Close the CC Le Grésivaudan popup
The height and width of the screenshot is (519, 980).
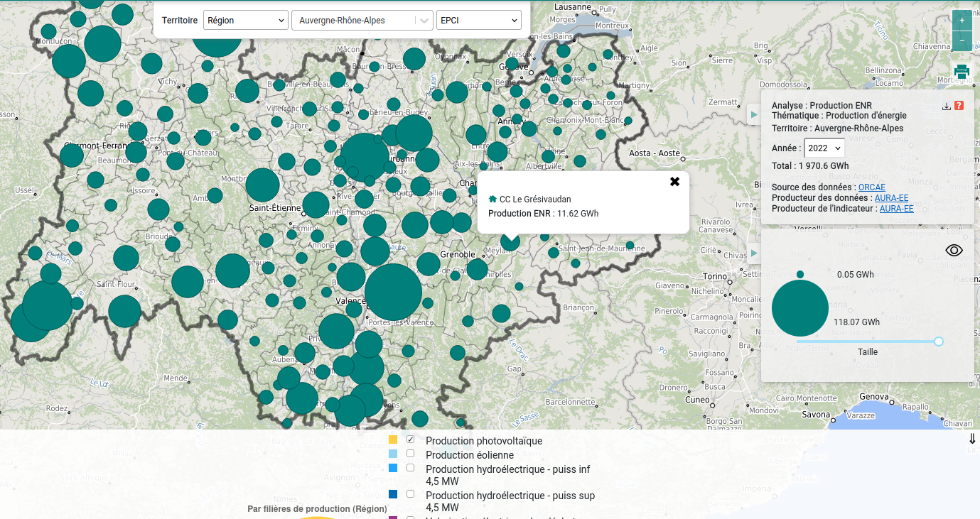[674, 182]
